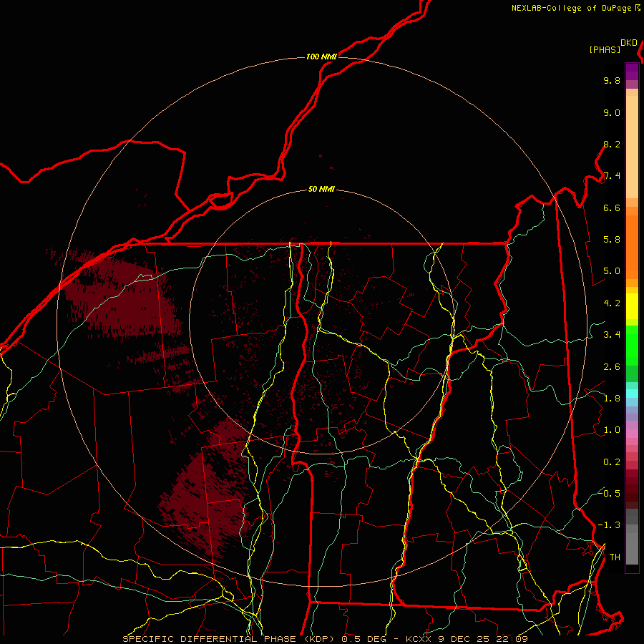Click the 0.2 legend value
This screenshot has width=644, height=644.
coord(612,462)
